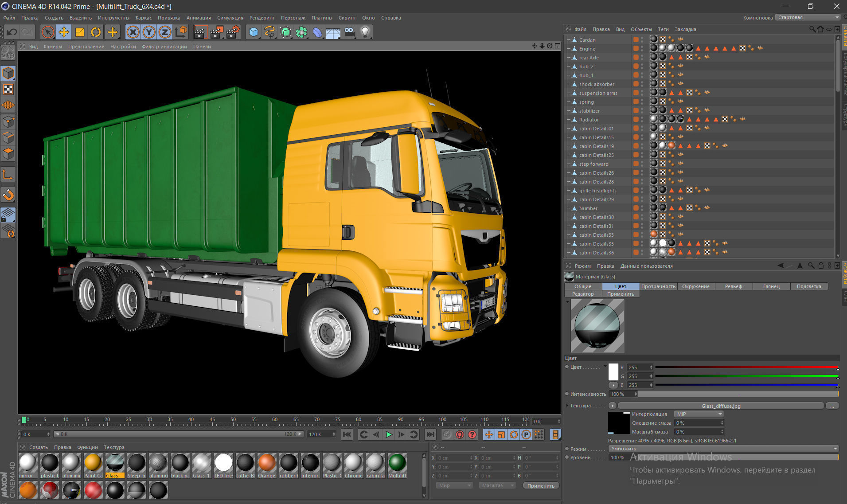Open the Компоновка layout dropdown
The image size is (847, 504).
point(808,17)
